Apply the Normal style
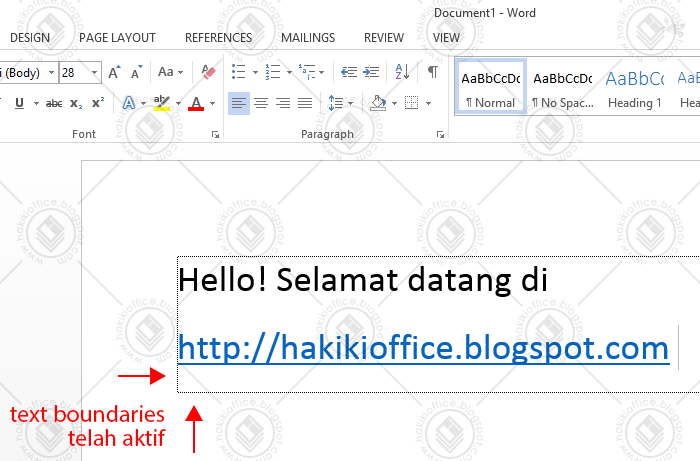 491,87
